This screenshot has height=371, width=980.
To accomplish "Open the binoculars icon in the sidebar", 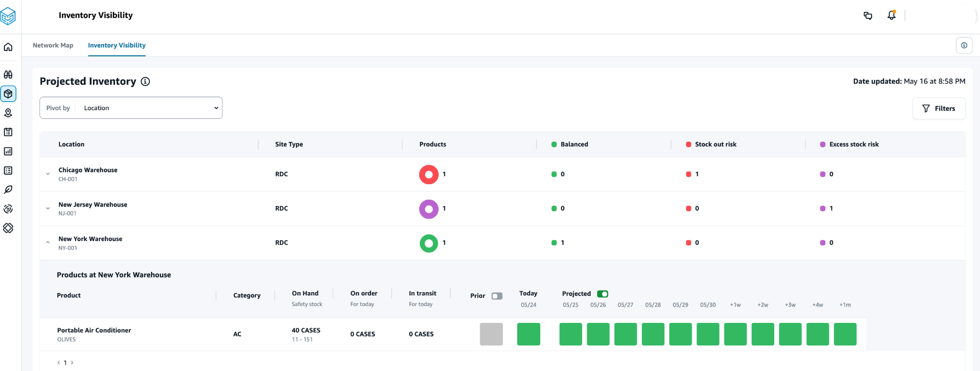I will click(x=8, y=75).
